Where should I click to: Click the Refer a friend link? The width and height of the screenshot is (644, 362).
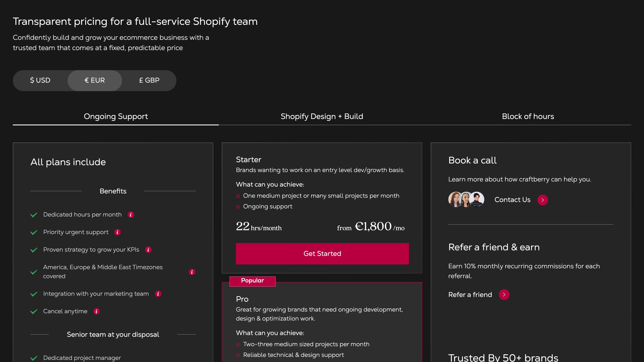pyautogui.click(x=470, y=295)
